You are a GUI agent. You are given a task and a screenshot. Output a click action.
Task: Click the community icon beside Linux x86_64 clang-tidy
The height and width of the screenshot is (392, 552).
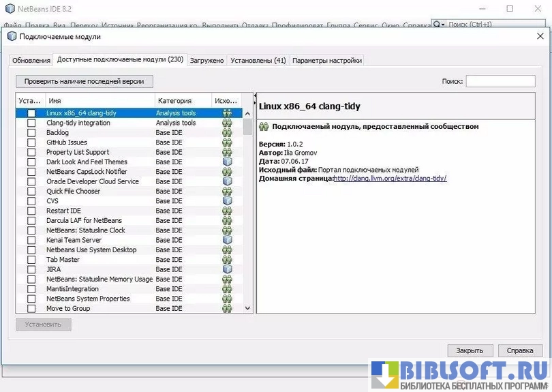(x=227, y=113)
